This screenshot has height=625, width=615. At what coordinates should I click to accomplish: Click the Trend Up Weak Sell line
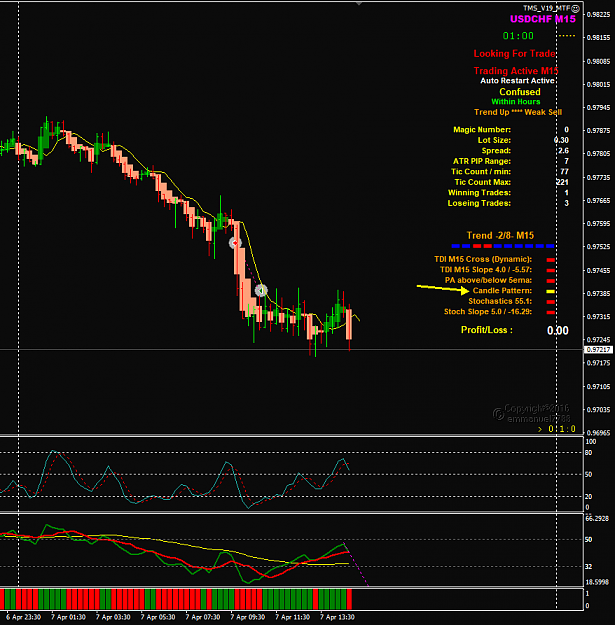pyautogui.click(x=518, y=112)
